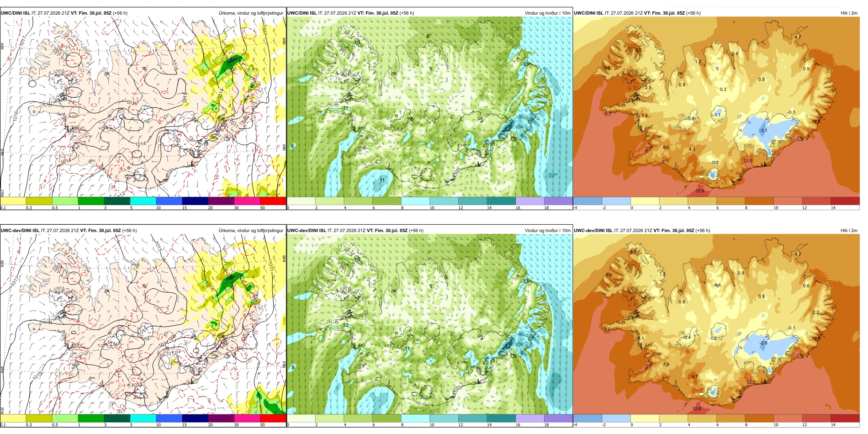Click wind speed value 12 in UWC-dev wind map
The image size is (868, 434).
coord(346,325)
